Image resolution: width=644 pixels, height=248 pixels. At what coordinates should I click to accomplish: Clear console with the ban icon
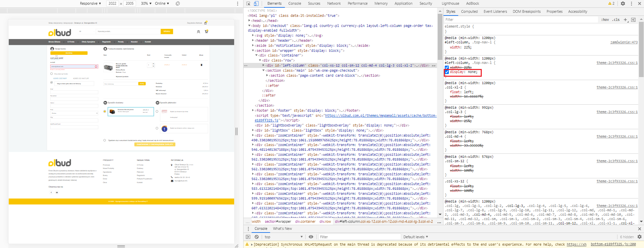point(257,237)
